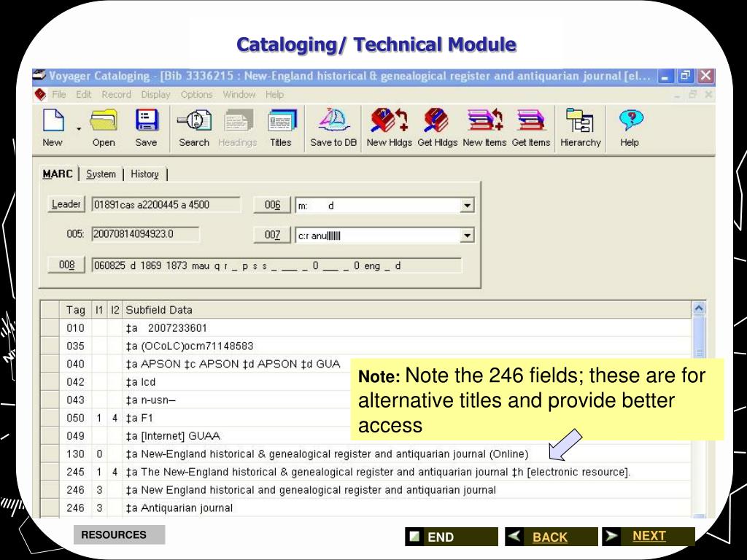
Task: Click the Leader button
Action: point(65,204)
